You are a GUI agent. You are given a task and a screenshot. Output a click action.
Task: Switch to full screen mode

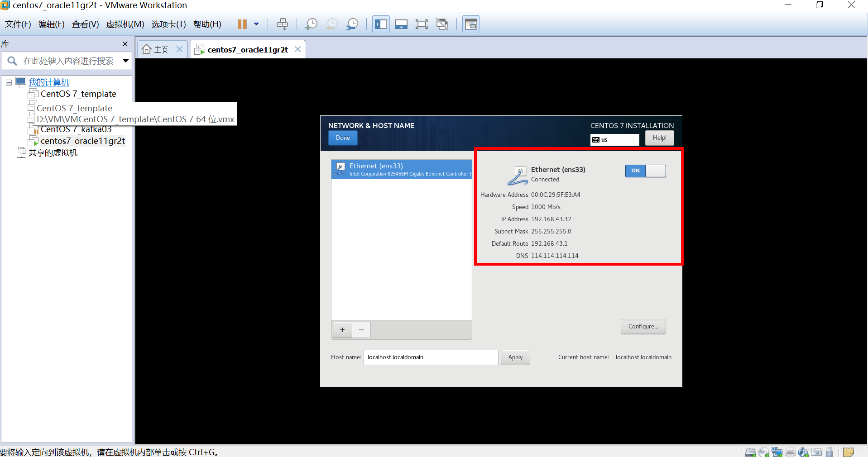point(422,24)
